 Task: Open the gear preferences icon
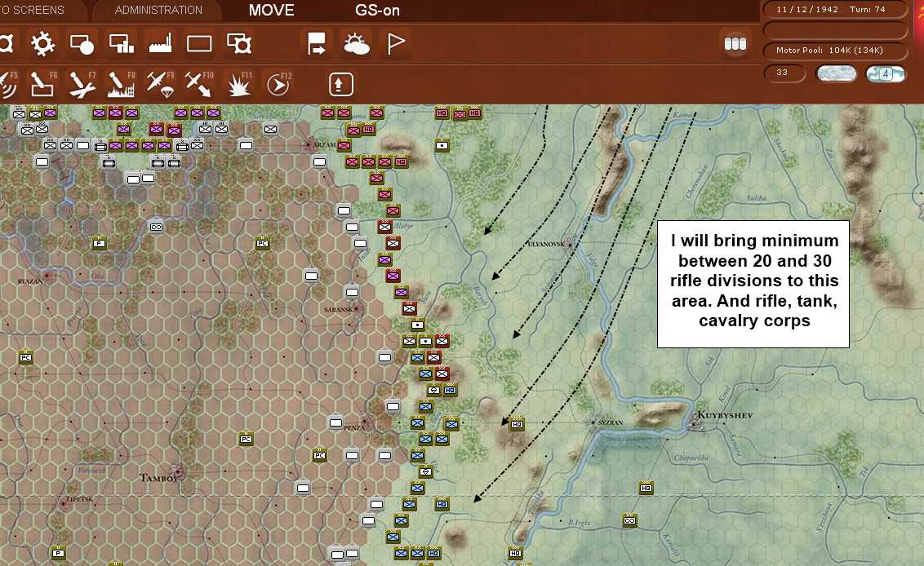pyautogui.click(x=42, y=43)
